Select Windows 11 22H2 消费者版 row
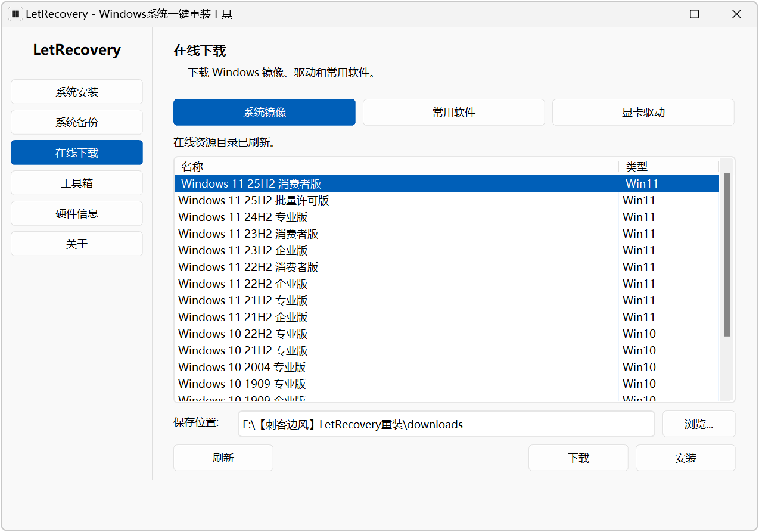The width and height of the screenshot is (759, 532). (x=447, y=267)
